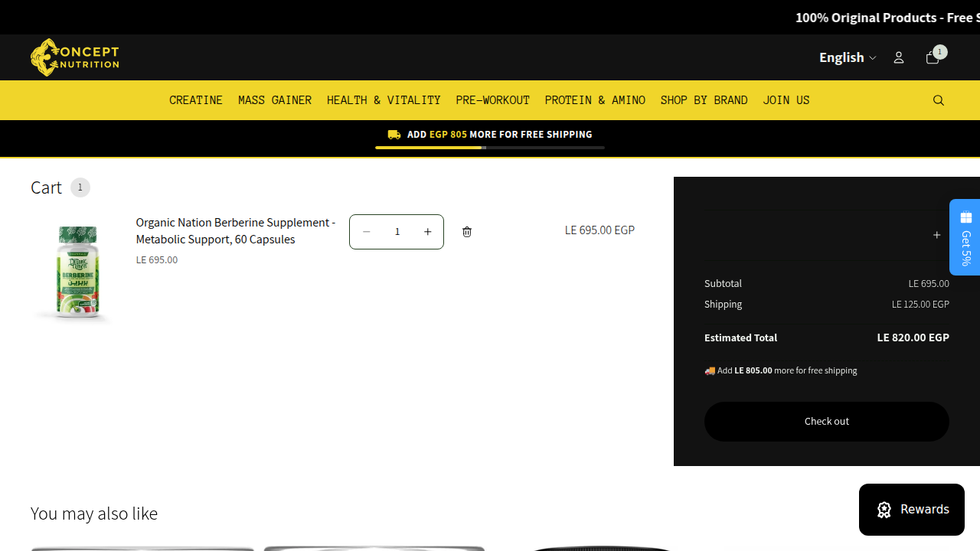980x551 pixels.
Task: Click the Cart heading
Action: 46,187
